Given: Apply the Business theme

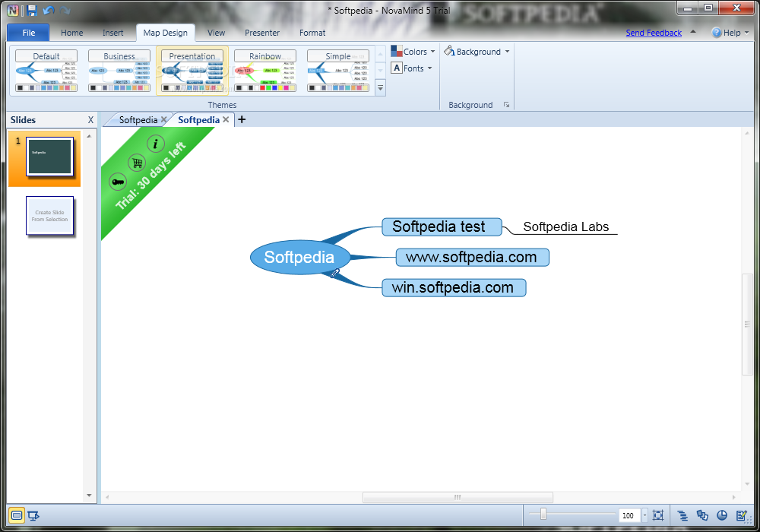Looking at the screenshot, I should [119, 71].
